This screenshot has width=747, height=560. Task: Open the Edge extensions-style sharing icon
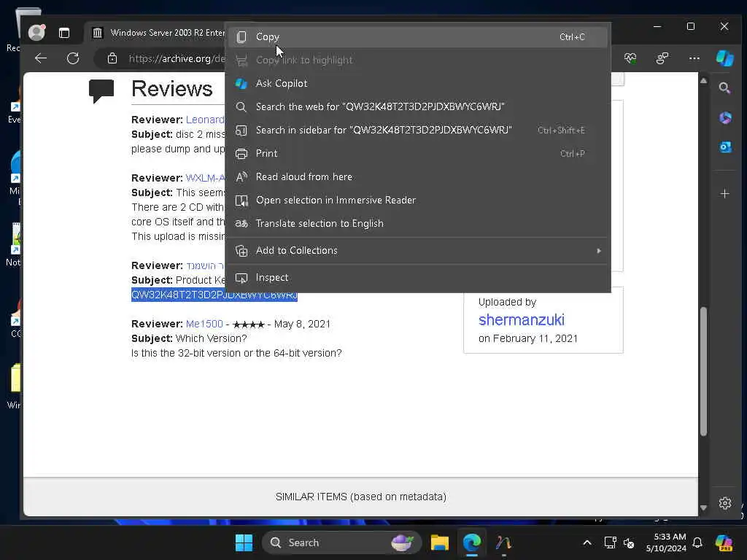pos(662,58)
